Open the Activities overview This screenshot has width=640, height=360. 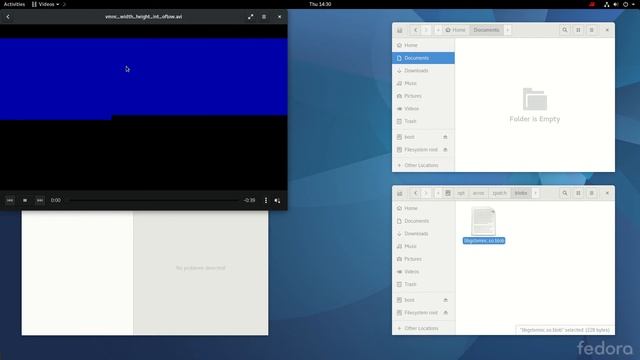coord(14,4)
